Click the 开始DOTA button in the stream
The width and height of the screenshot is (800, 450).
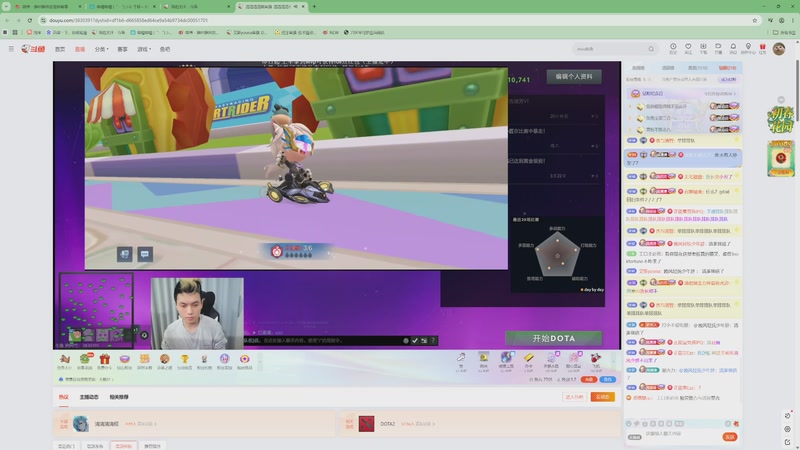(x=554, y=338)
